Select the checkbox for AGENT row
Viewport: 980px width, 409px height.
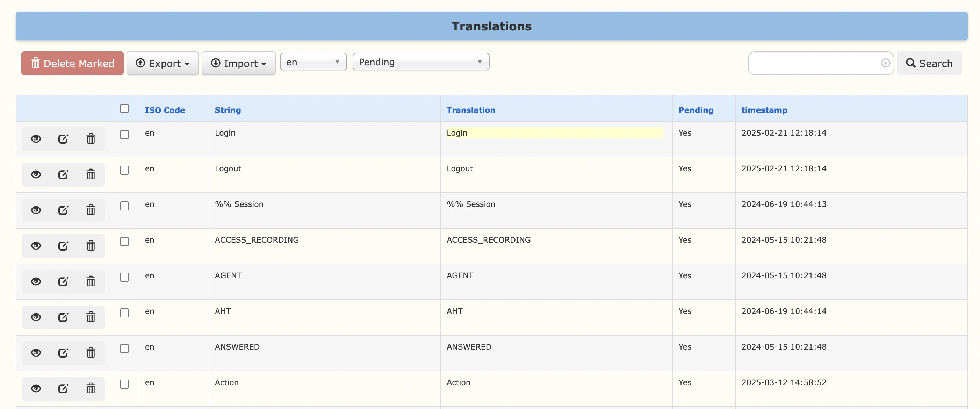(124, 277)
